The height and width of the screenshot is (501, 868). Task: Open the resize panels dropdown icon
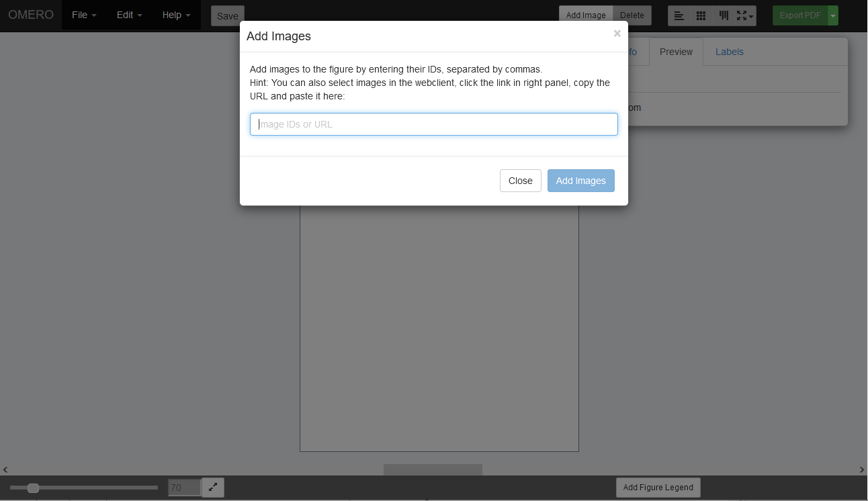[x=745, y=15]
